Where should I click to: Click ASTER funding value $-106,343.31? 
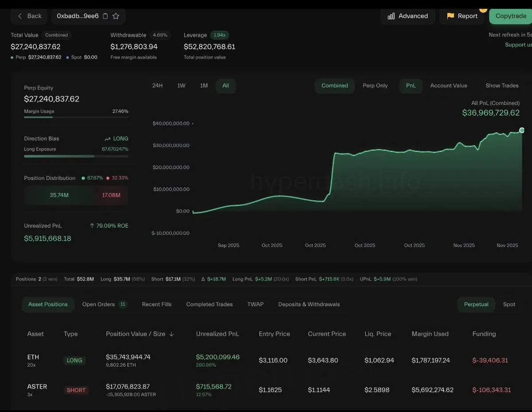[x=492, y=390]
